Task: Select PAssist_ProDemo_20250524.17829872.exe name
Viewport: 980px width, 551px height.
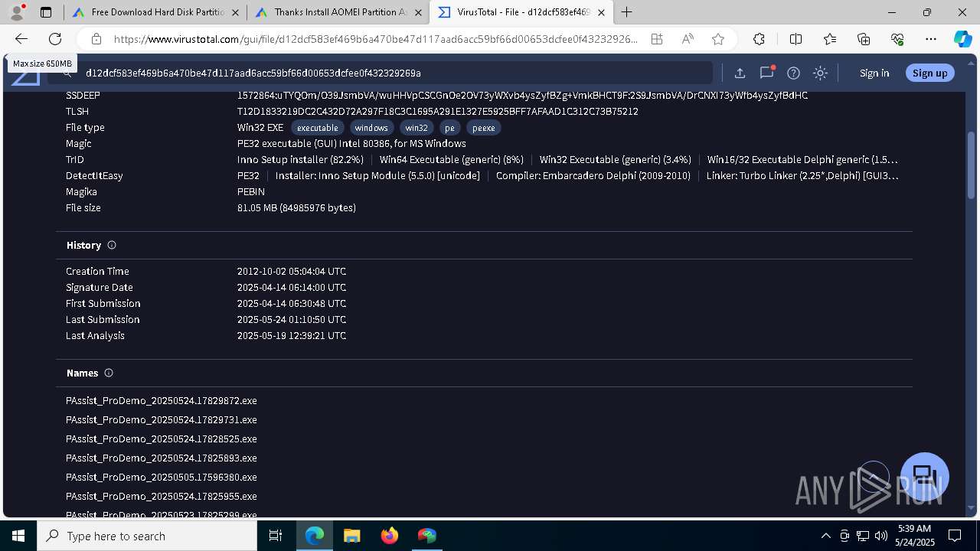Action: coord(162,400)
